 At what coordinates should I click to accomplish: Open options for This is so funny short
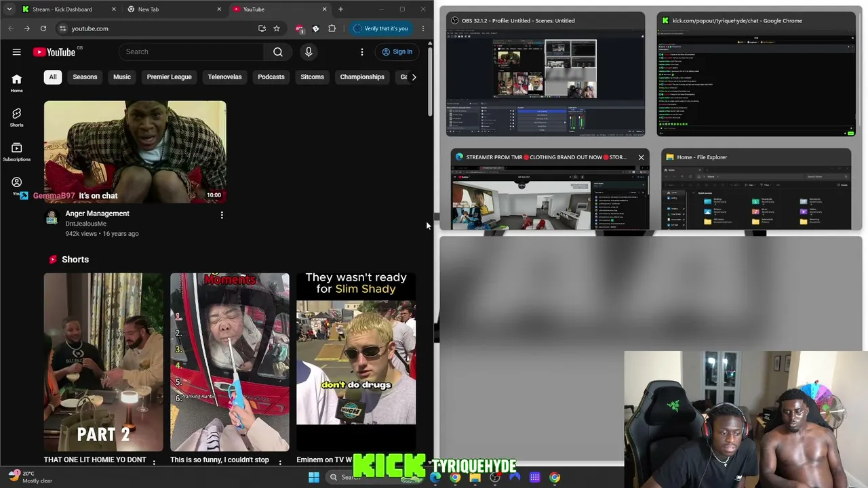point(280,462)
